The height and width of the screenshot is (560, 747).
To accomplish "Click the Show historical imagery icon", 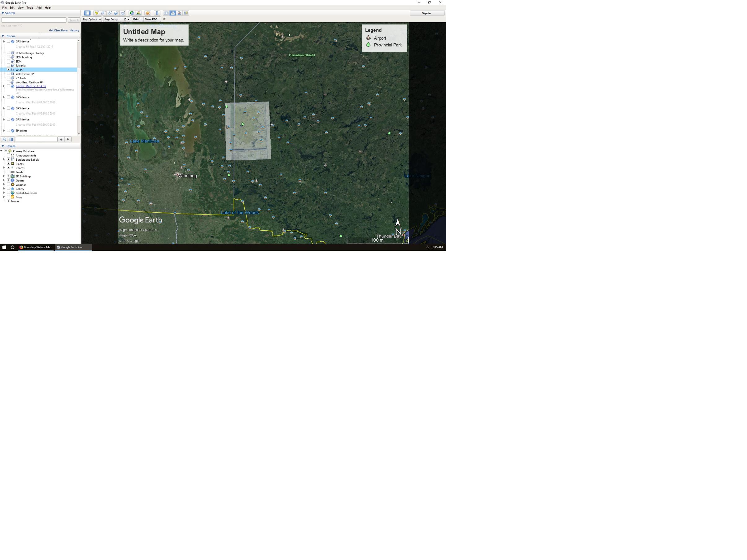I will [132, 13].
